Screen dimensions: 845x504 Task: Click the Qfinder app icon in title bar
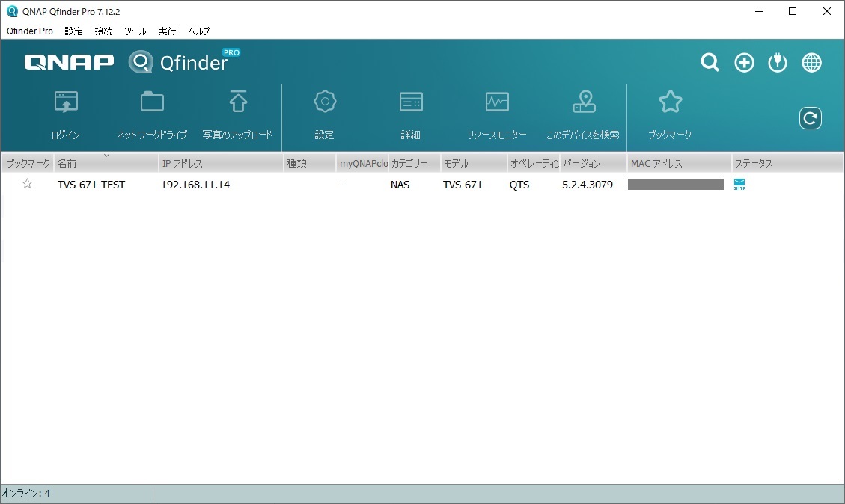coord(12,11)
